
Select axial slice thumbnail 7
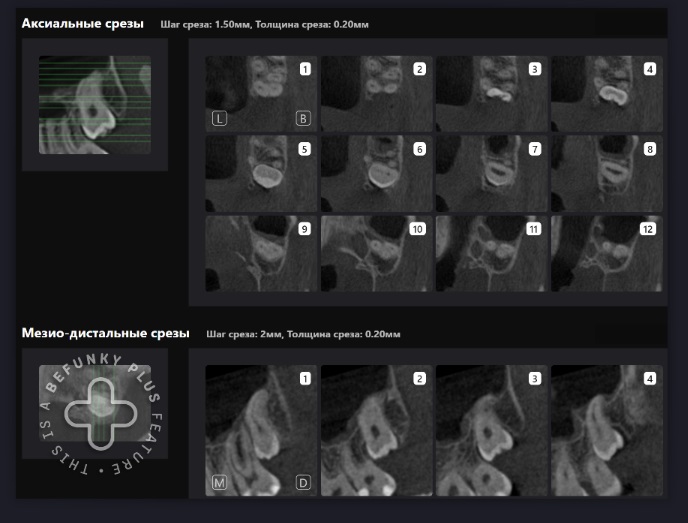pos(491,173)
